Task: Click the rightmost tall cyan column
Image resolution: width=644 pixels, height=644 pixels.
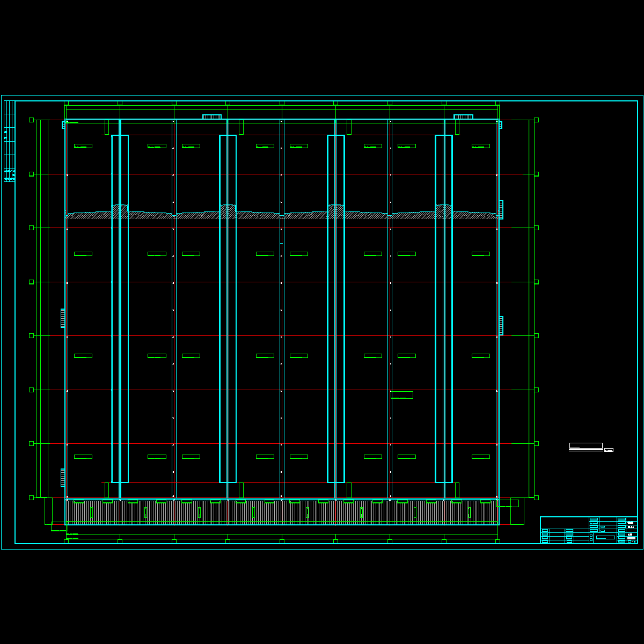Action: click(x=443, y=309)
